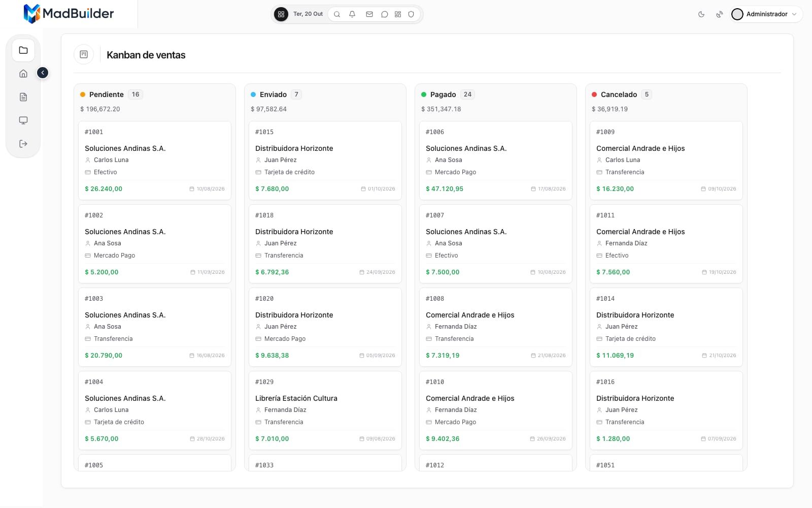Show notifications bell icon
Image resolution: width=812 pixels, height=508 pixels.
click(x=352, y=14)
